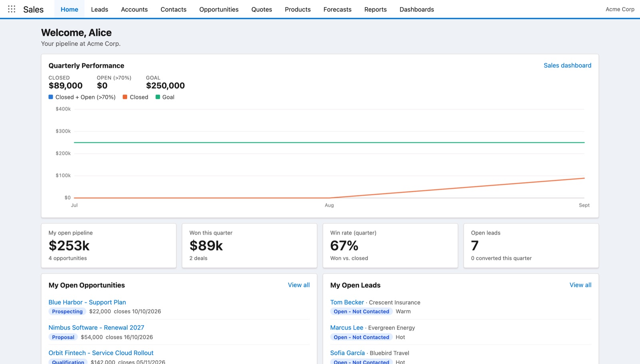Open Blue Harbor - Support Plan opportunity

tap(87, 302)
